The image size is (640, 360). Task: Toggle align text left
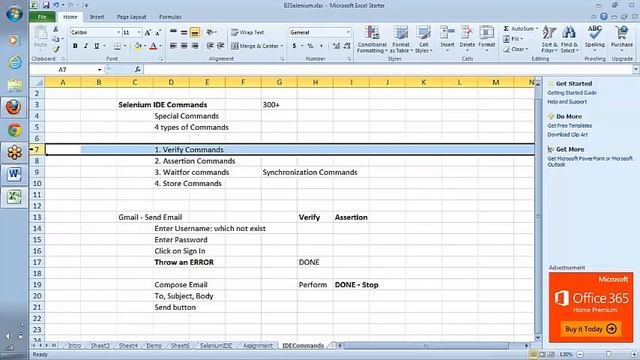(x=173, y=46)
